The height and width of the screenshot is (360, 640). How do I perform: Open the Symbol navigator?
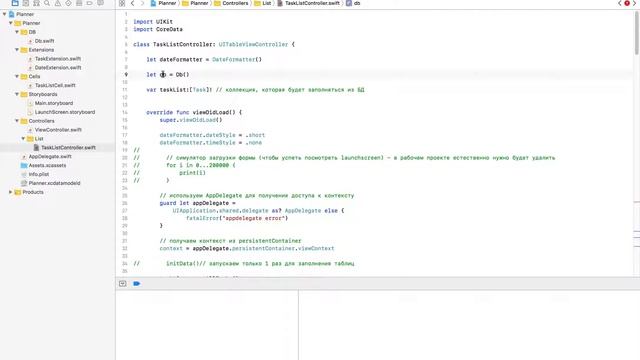(x=36, y=3)
